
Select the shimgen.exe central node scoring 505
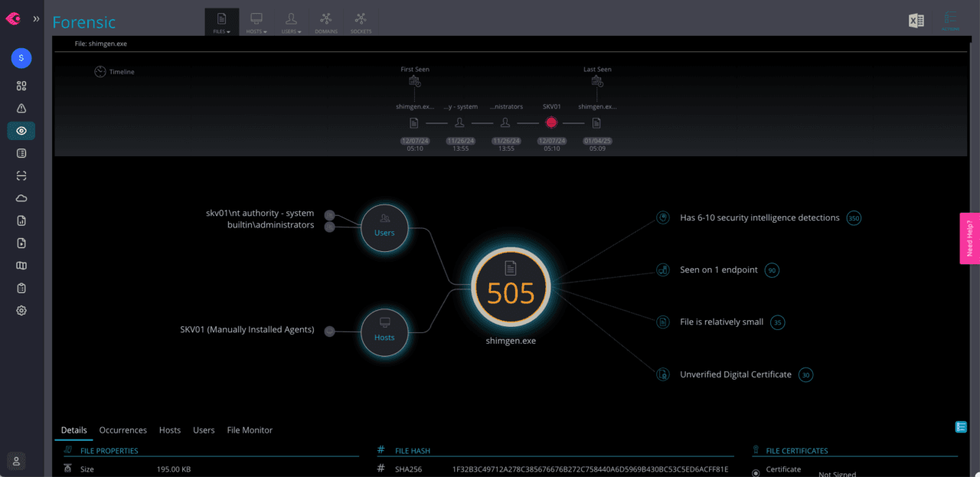510,288
